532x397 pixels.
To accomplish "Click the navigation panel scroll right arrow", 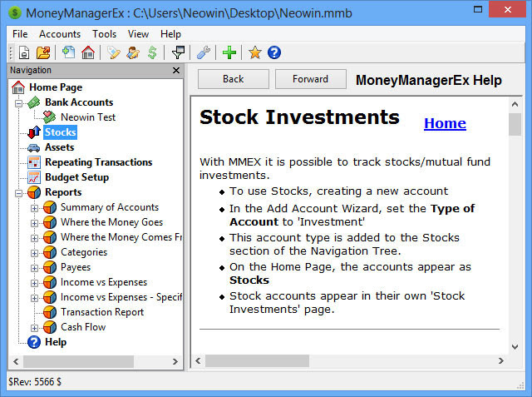I will [175, 362].
